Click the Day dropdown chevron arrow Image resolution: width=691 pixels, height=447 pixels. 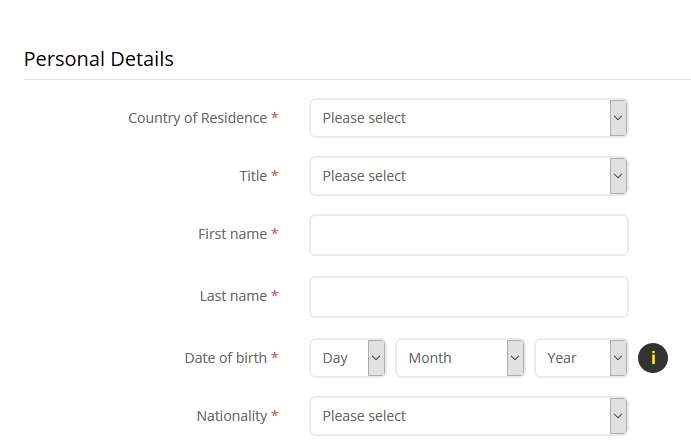376,358
